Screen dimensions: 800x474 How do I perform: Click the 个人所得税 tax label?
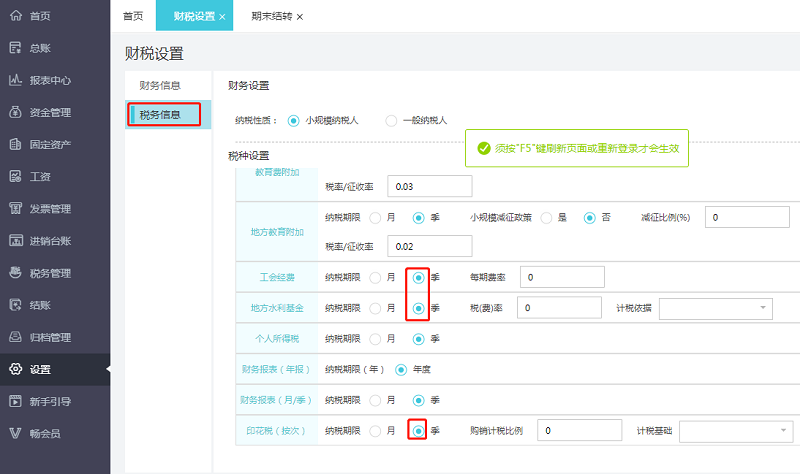(x=277, y=339)
